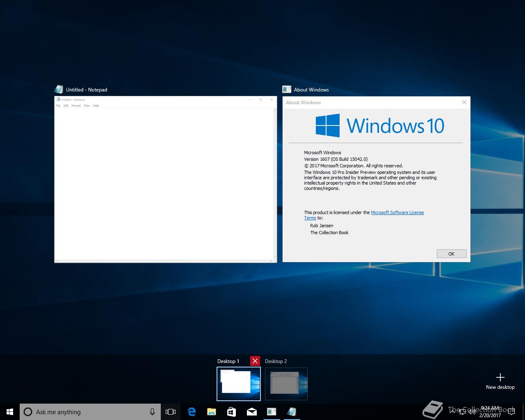This screenshot has width=525, height=420.
Task: Open the Mail app from taskbar
Action: [251, 412]
